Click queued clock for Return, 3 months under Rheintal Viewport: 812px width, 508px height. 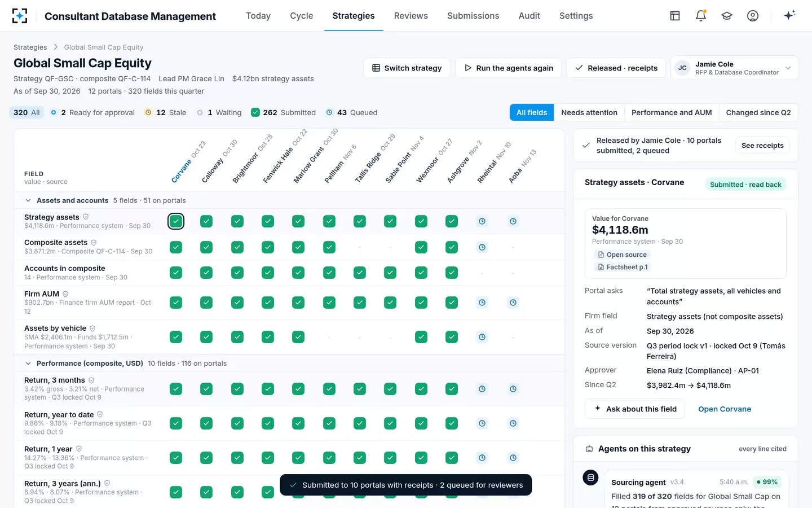482,389
